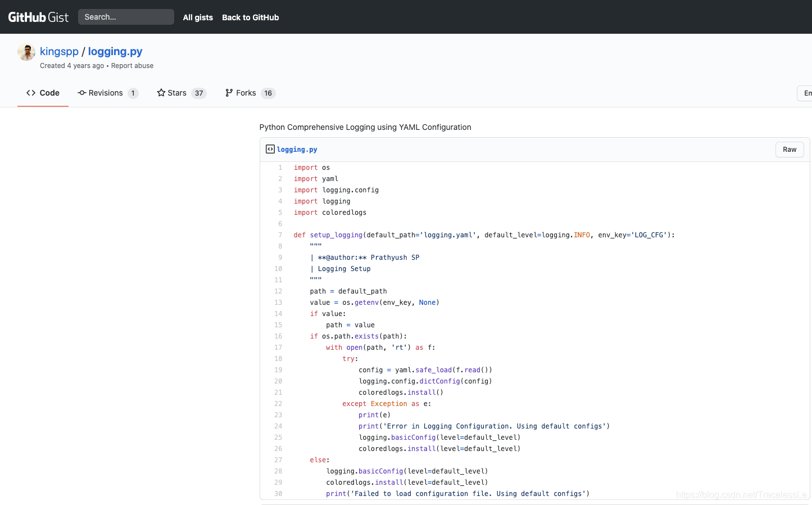Click the 'Created 4 years ago' text
The height and width of the screenshot is (505, 812).
click(72, 66)
